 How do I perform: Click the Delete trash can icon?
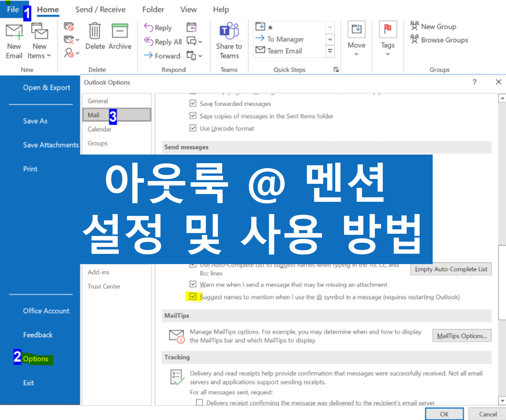pos(95,31)
